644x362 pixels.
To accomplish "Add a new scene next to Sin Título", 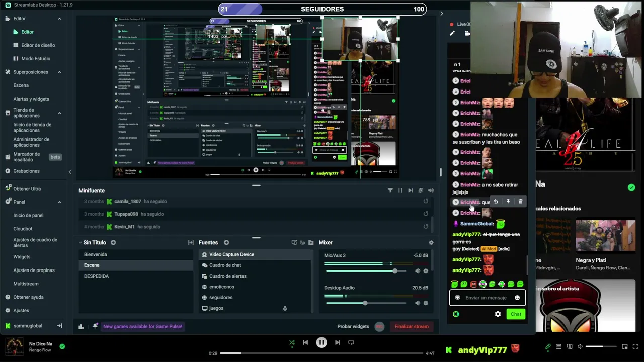I will pos(113,243).
